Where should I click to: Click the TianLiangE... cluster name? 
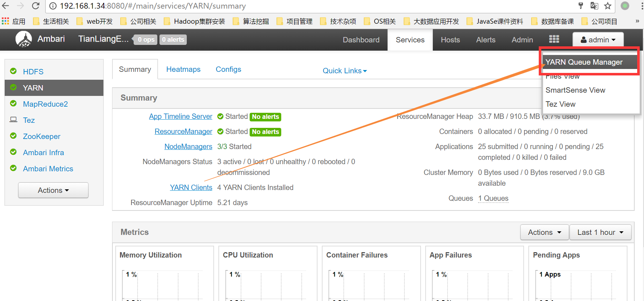click(x=103, y=39)
